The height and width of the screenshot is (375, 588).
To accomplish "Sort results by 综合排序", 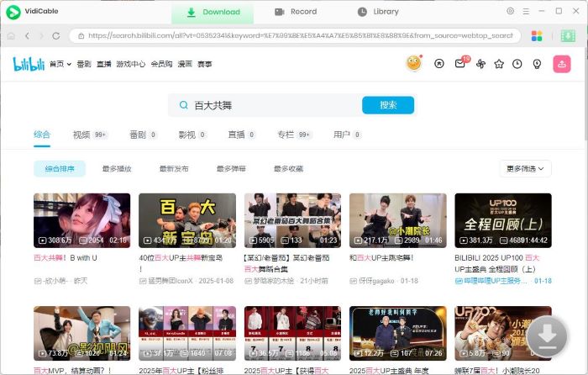I will coord(60,169).
